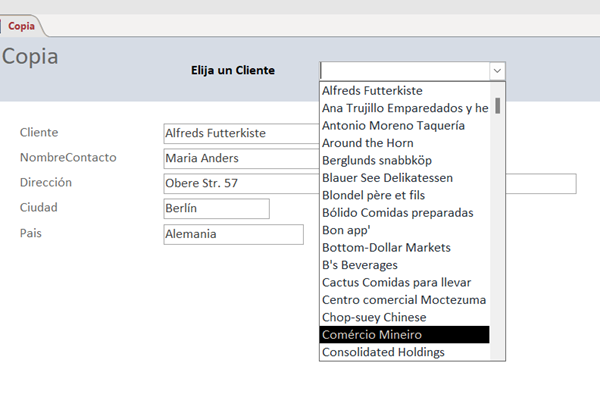Select the Bon app' list entry
Image resolution: width=600 pixels, height=410 pixels.
pos(404,230)
